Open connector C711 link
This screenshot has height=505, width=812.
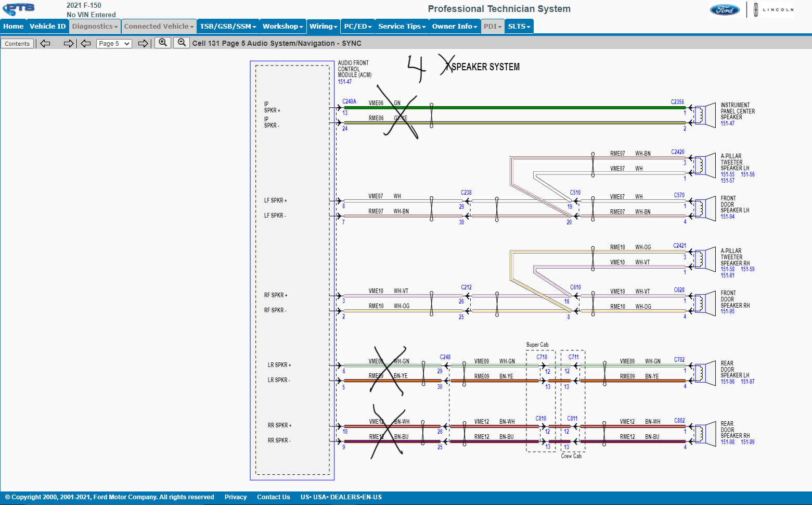tap(574, 357)
